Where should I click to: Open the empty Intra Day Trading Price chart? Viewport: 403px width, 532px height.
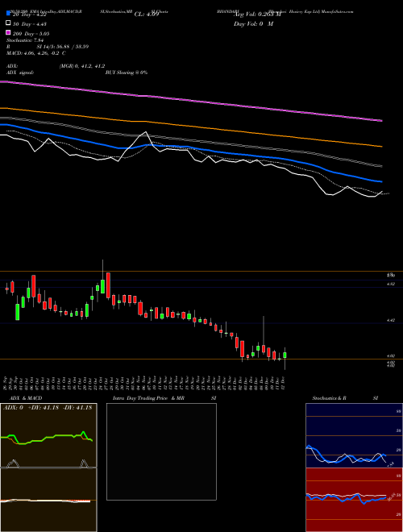pos(161,451)
